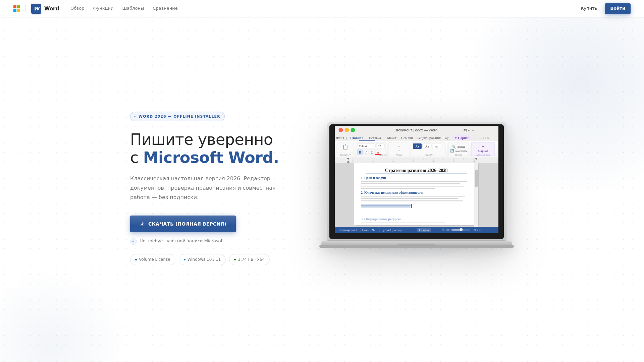This screenshot has height=362, width=644.
Task: Click the help question mark icon
Action: tap(474, 138)
